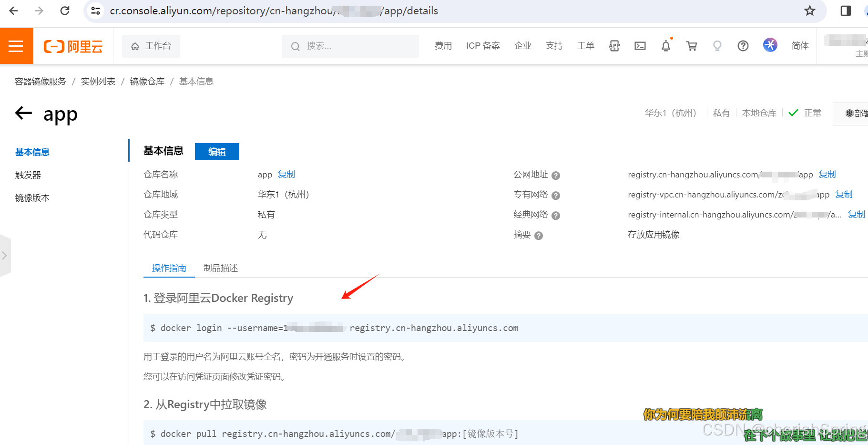Screen dimensions: 868x445
Task: Select 触发器 in the sidebar
Action: [28, 175]
